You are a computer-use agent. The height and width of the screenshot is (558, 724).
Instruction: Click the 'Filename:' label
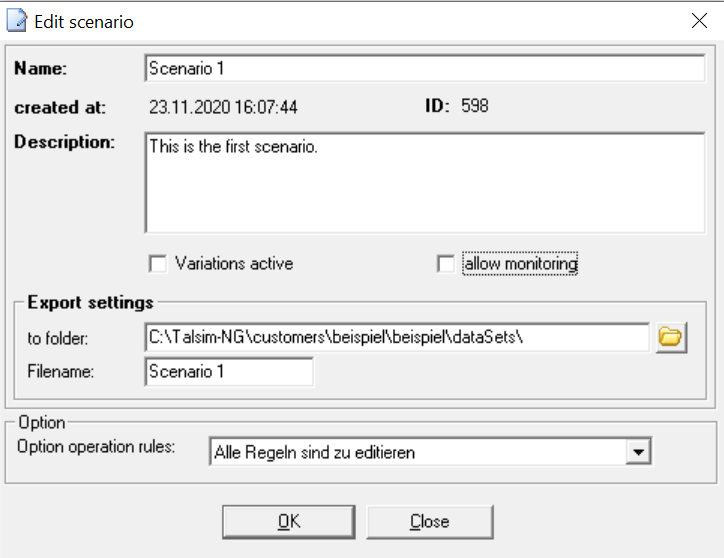pyautogui.click(x=62, y=372)
